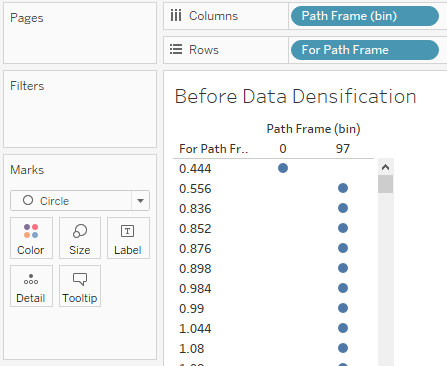Select the circle mark at 0.444
The image size is (447, 366).
pyautogui.click(x=283, y=168)
